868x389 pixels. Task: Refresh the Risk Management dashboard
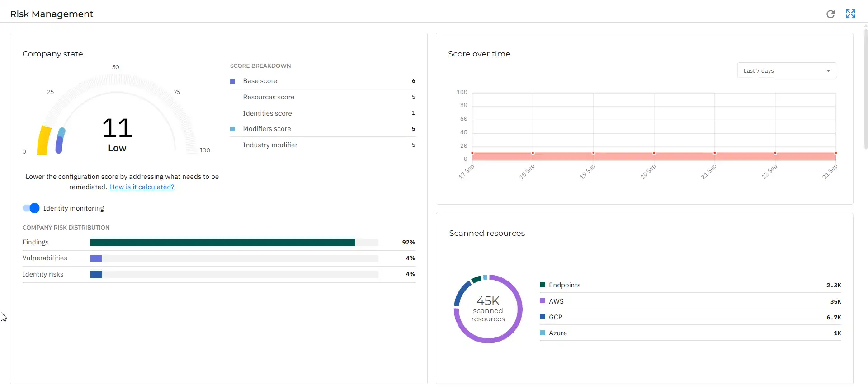[830, 14]
